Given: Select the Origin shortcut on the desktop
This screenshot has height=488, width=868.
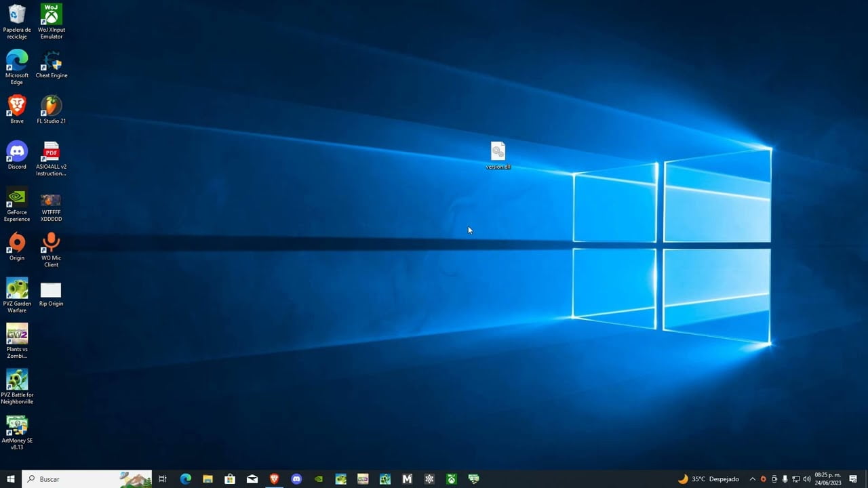Looking at the screenshot, I should (17, 247).
